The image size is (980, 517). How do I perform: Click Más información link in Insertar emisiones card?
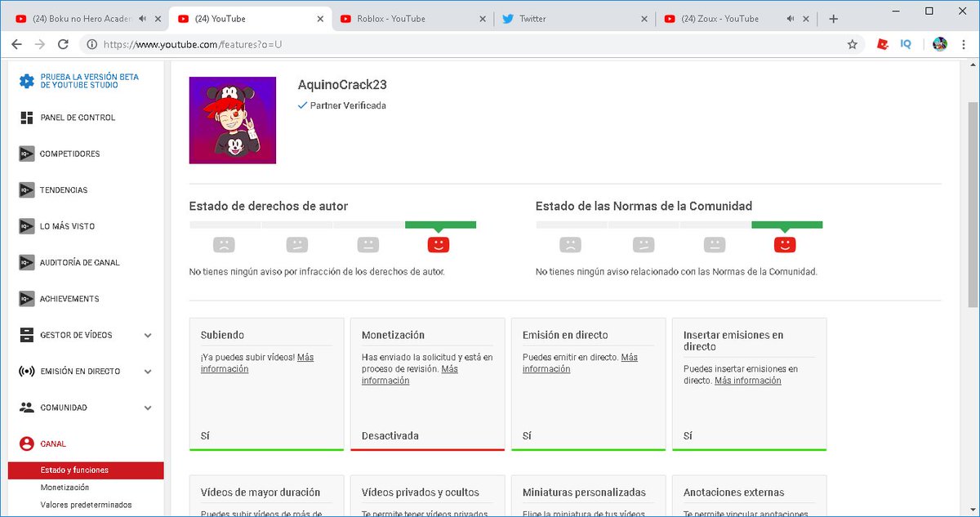pos(747,381)
